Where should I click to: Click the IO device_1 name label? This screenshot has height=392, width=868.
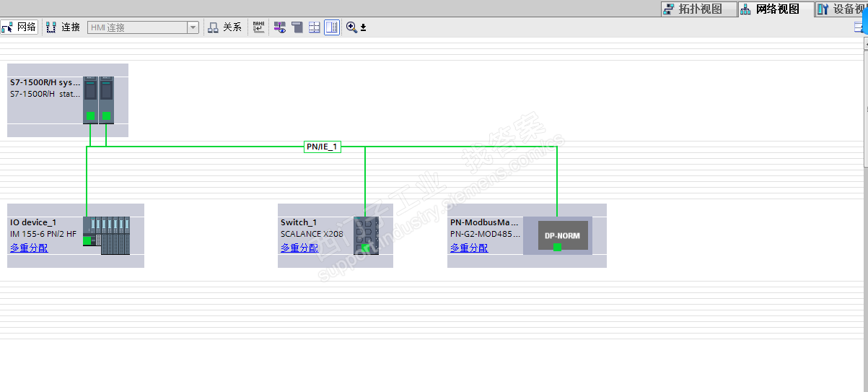[x=33, y=222]
